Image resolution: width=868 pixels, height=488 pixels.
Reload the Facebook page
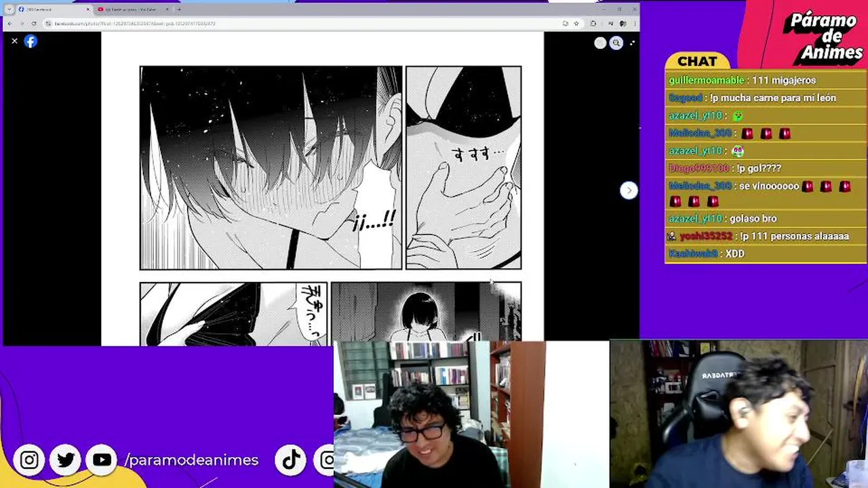click(x=34, y=24)
